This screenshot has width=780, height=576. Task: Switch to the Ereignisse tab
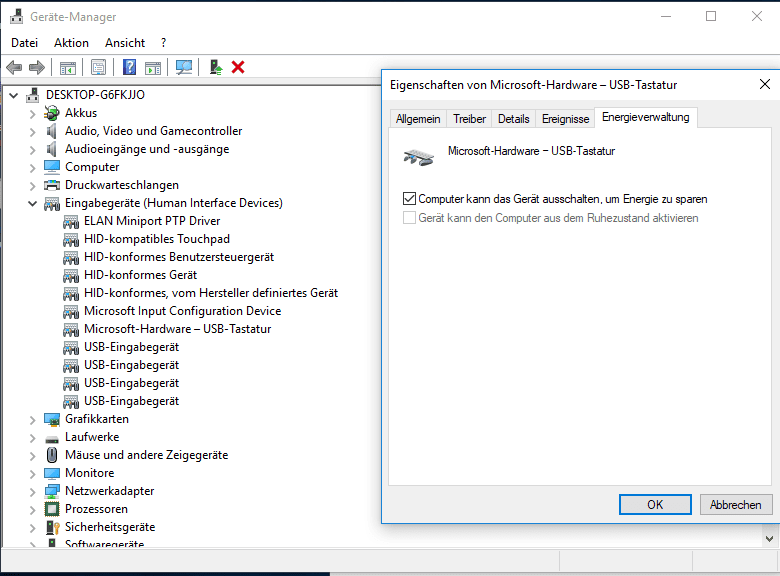[565, 119]
